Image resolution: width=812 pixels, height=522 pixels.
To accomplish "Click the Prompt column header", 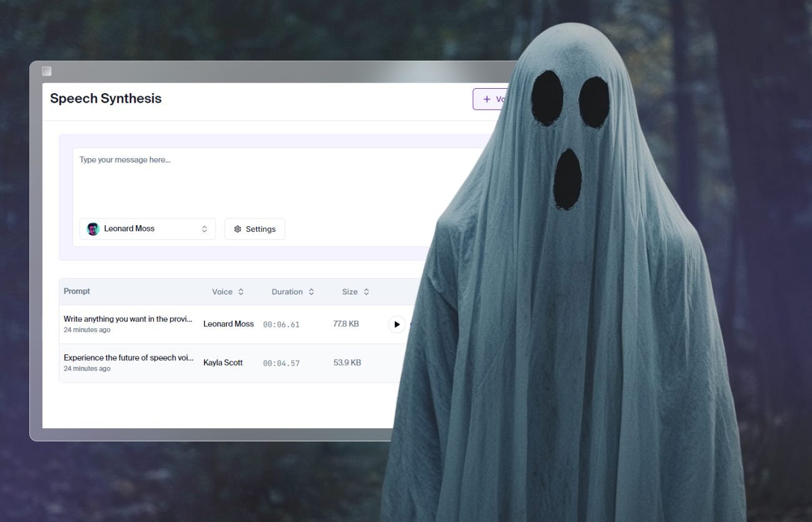I will point(77,291).
